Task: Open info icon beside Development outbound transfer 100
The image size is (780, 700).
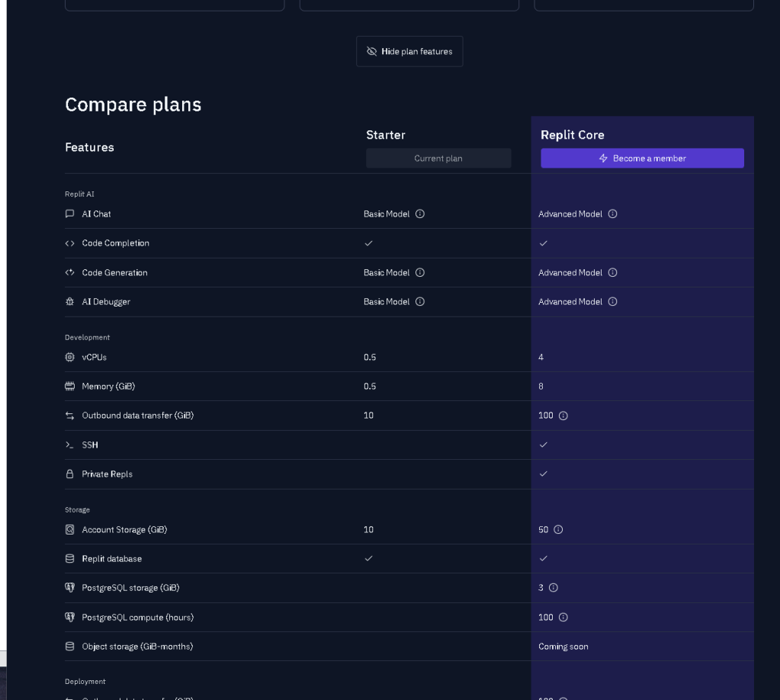Action: (x=563, y=416)
